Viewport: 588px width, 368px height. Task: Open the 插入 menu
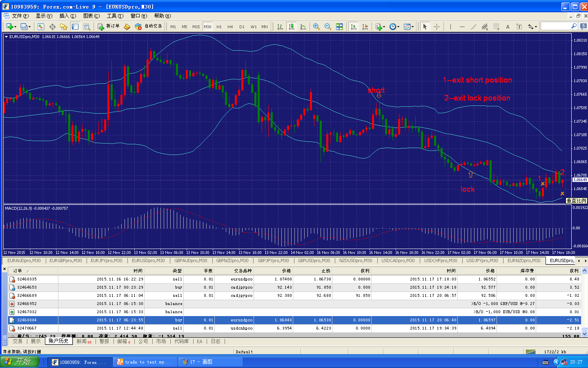67,16
